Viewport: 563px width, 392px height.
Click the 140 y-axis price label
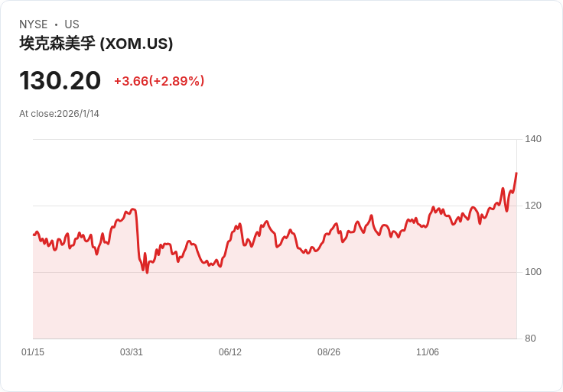(x=533, y=139)
